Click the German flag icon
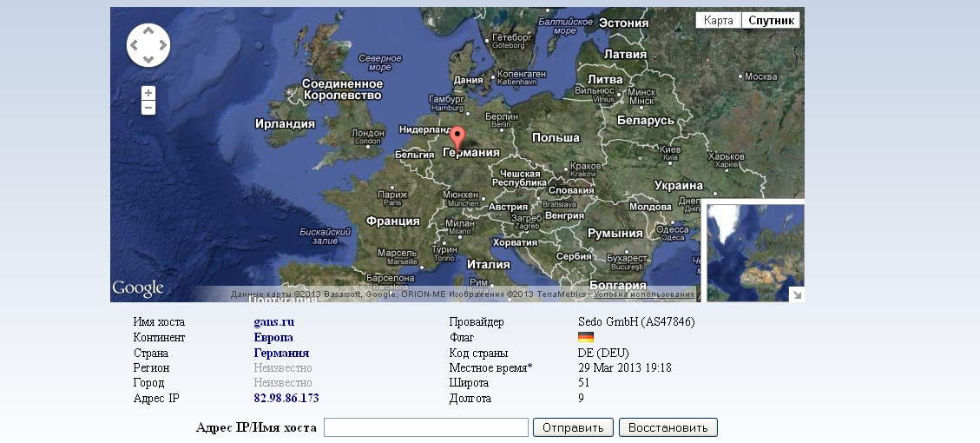The width and height of the screenshot is (980, 443). (585, 337)
